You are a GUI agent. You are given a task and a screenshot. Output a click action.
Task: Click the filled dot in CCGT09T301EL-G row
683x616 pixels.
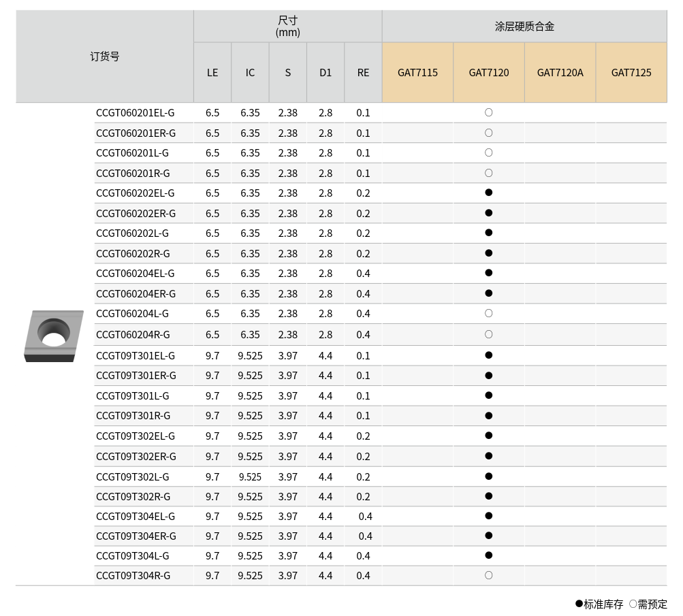(x=488, y=355)
